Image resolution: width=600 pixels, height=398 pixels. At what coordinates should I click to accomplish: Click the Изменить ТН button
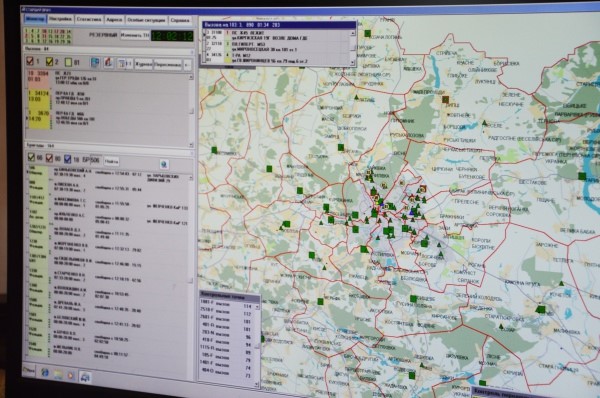(x=135, y=35)
